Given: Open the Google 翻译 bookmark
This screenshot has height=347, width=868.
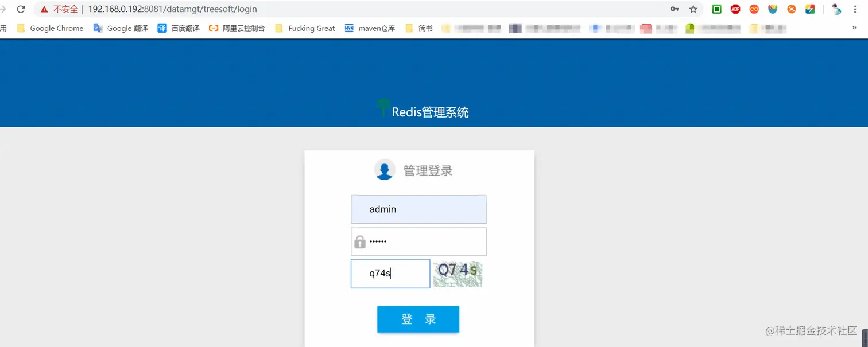Looking at the screenshot, I should coord(121,28).
